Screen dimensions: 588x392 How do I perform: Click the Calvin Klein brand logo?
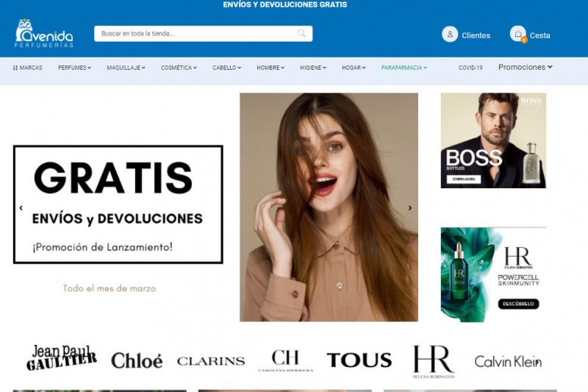pos(508,362)
